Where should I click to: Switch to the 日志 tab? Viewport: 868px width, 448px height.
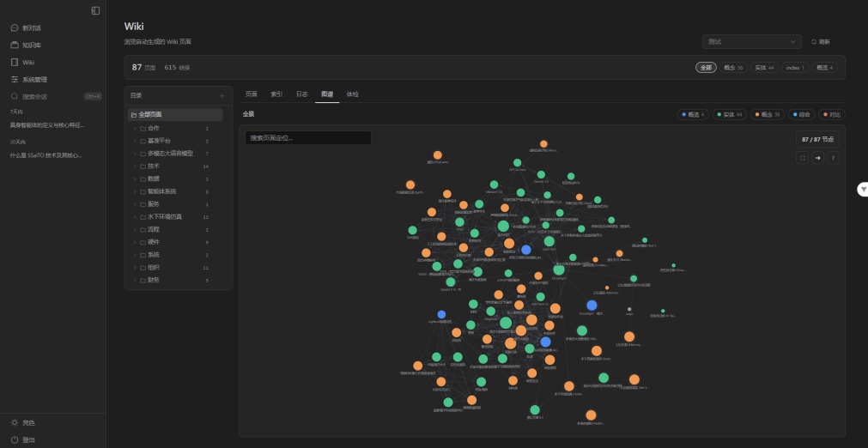[301, 94]
